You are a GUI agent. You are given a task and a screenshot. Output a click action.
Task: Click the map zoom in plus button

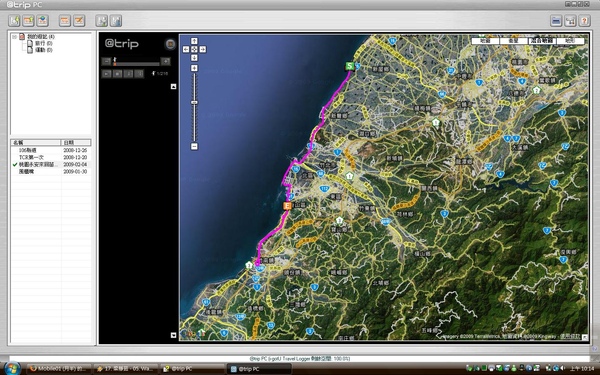(x=194, y=68)
